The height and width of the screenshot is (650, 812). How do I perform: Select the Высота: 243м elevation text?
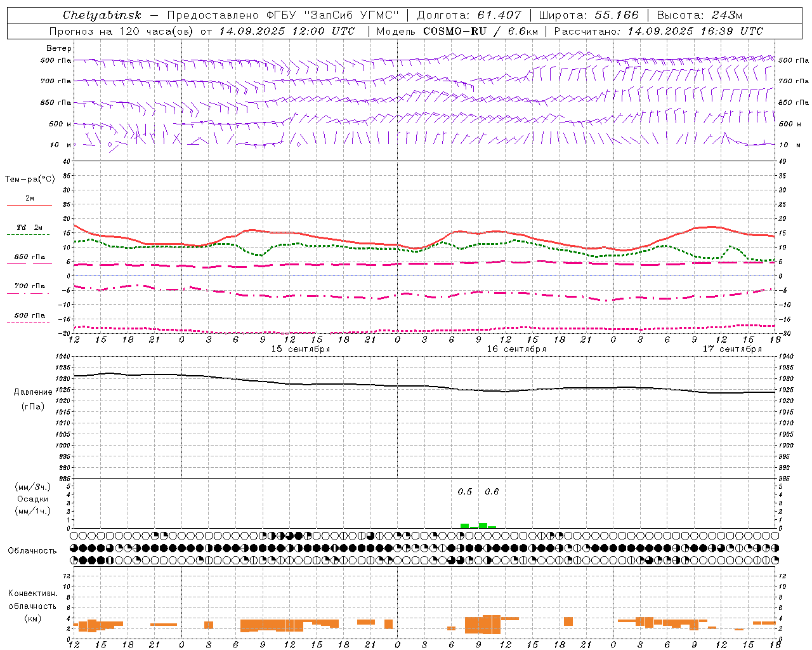(699, 15)
